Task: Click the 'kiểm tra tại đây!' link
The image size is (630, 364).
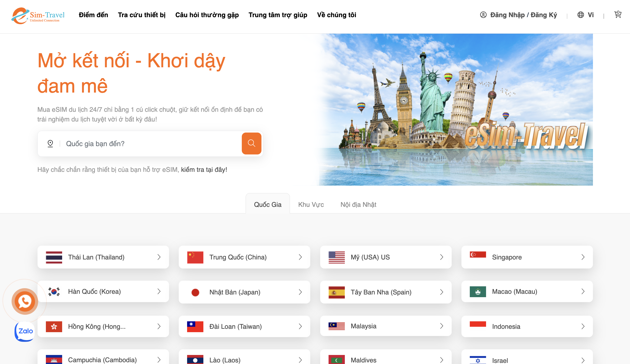Action: click(x=204, y=170)
